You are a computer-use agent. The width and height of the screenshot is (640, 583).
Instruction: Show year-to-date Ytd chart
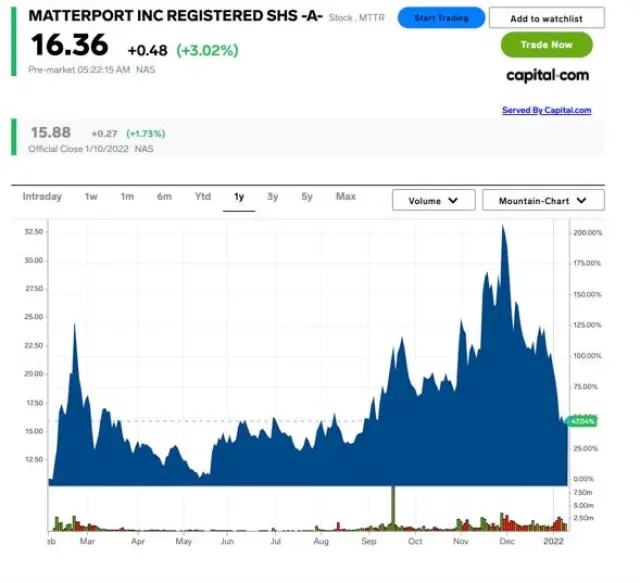coord(202,197)
